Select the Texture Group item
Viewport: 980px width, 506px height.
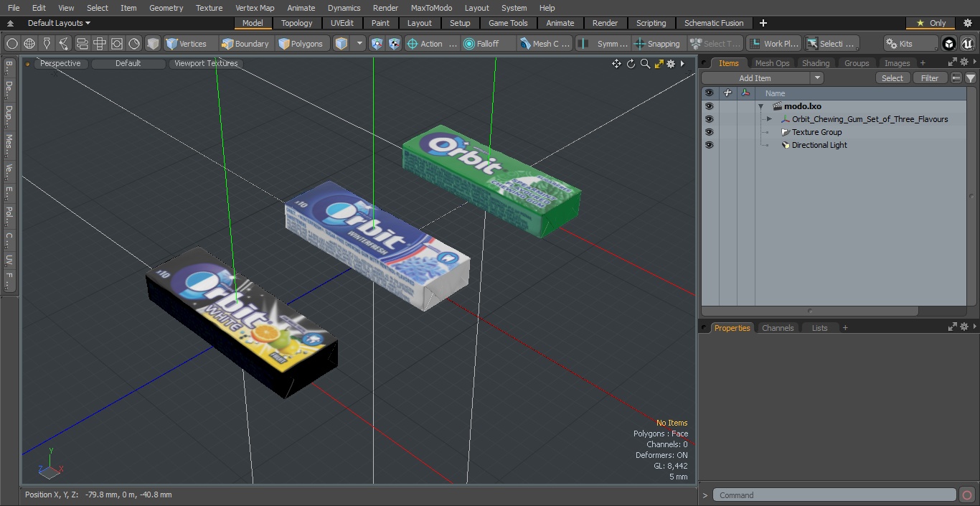click(x=816, y=132)
